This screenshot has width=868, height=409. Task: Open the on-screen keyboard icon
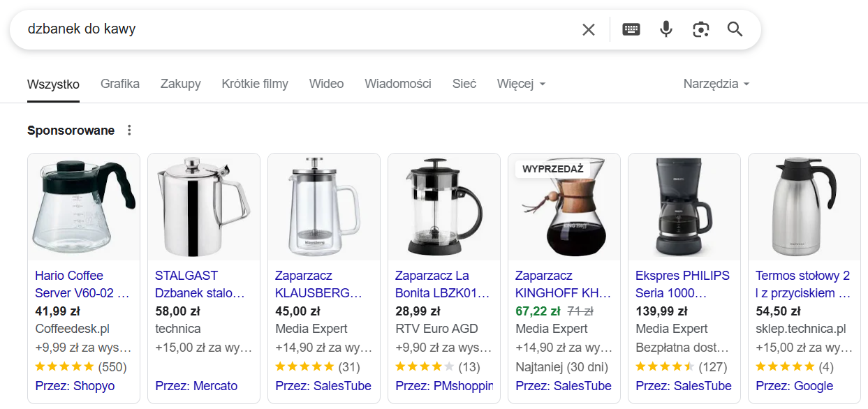[631, 29]
